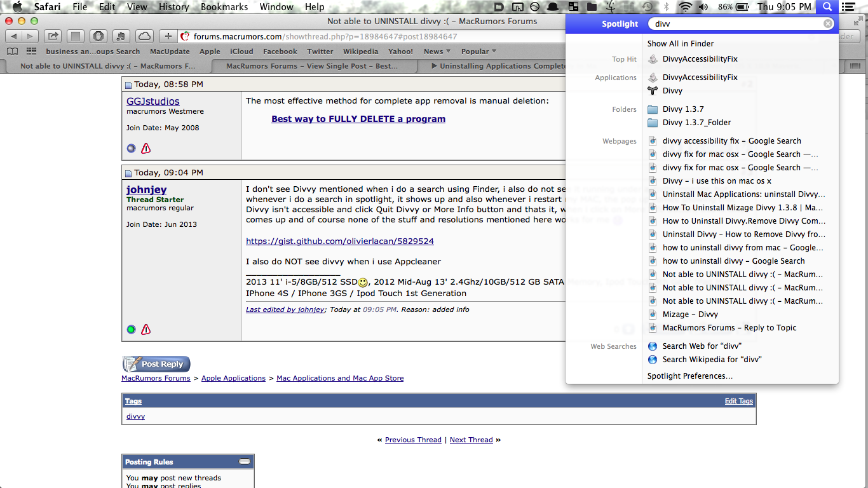Open the History menu
Screen dimensions: 868x488
[173, 7]
